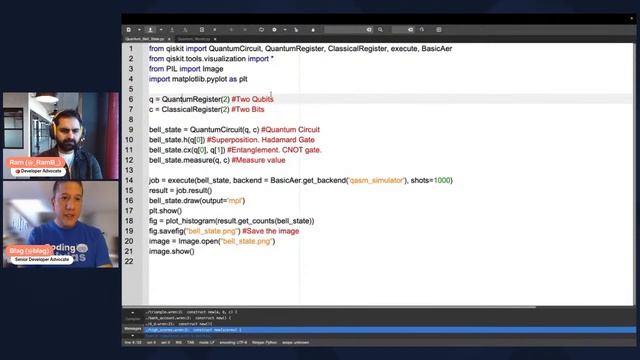The image size is (640, 360).
Task: Click 'scope: unknown' in status bar
Action: click(296, 343)
